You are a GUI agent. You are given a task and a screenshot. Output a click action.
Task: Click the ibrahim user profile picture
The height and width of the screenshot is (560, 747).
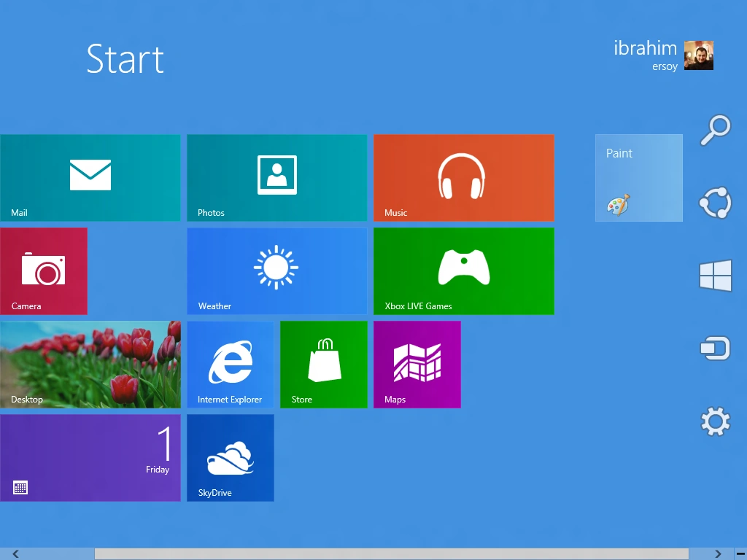click(x=698, y=55)
